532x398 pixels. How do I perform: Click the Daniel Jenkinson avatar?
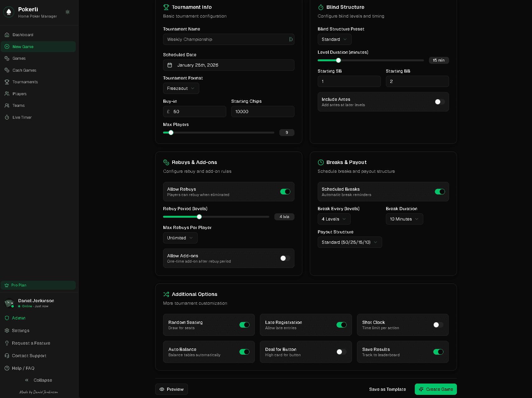tap(9, 303)
